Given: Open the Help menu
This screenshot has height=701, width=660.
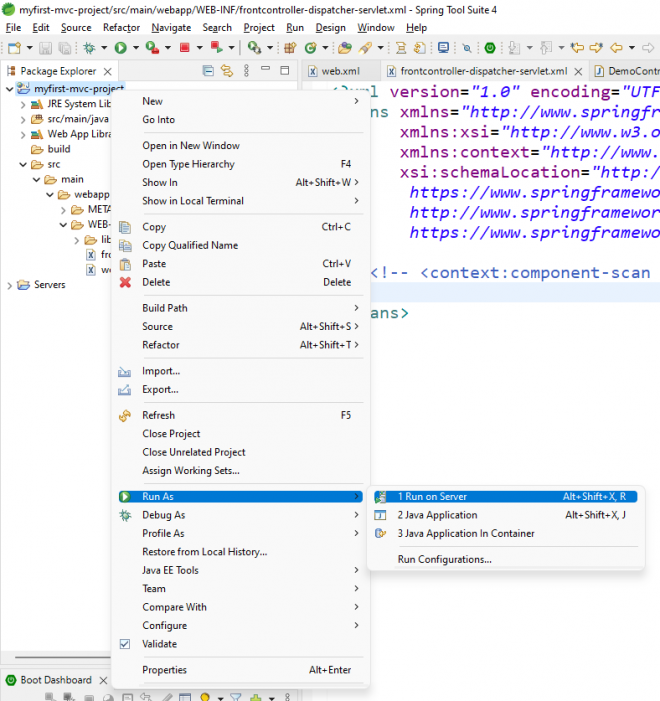Looking at the screenshot, I should (x=416, y=28).
